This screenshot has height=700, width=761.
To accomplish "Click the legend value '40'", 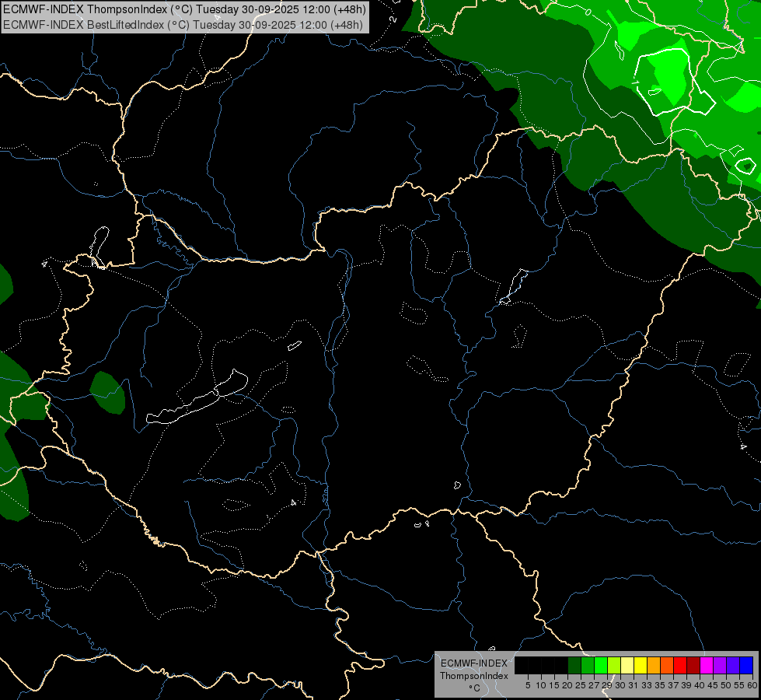I will (700, 685).
